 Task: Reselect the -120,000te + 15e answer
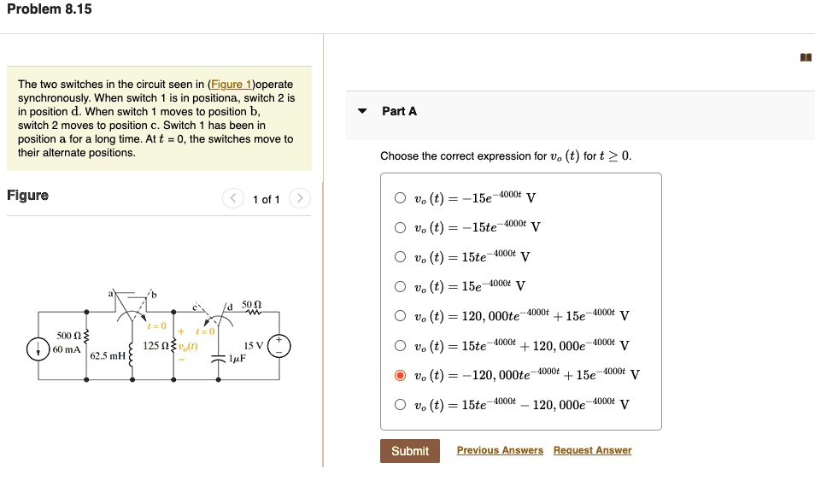tap(400, 375)
